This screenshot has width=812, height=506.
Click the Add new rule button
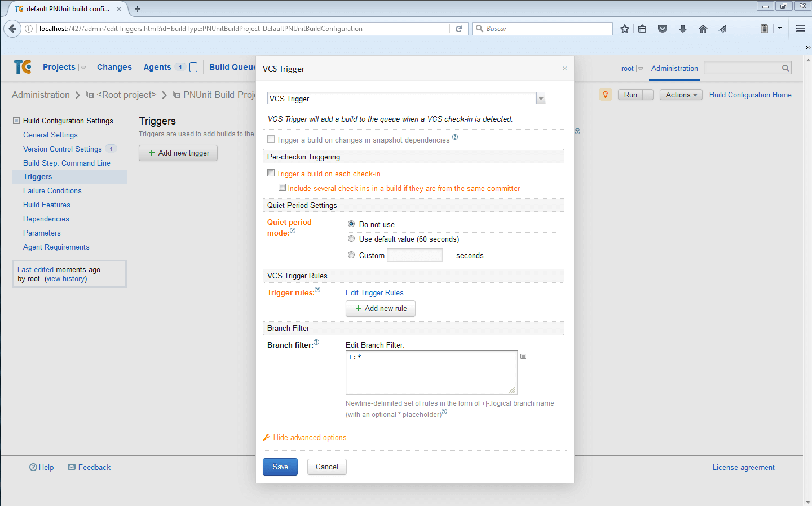381,308
